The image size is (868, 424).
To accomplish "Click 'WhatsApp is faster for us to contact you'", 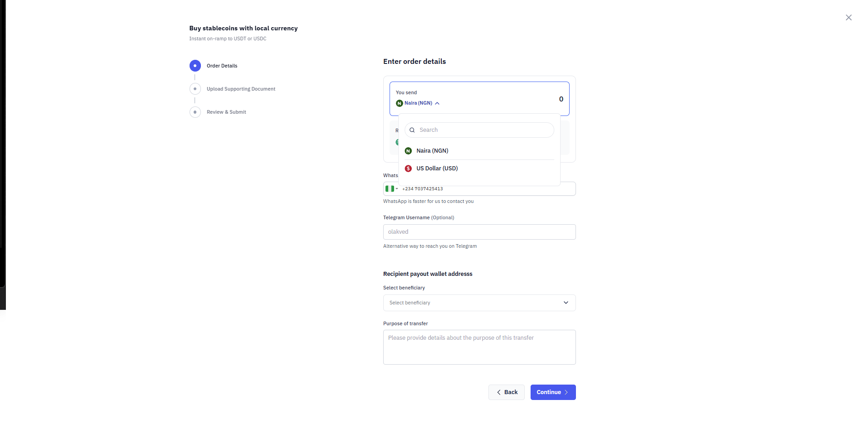I will pyautogui.click(x=429, y=201).
